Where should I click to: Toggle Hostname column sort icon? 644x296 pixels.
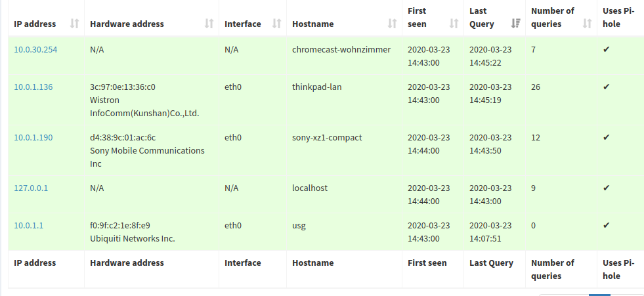point(392,24)
